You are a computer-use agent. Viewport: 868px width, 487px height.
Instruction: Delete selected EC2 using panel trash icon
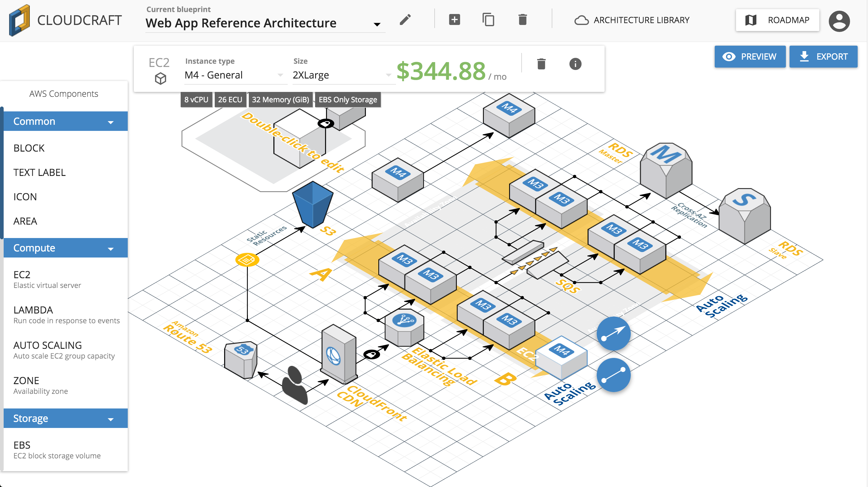pyautogui.click(x=541, y=64)
